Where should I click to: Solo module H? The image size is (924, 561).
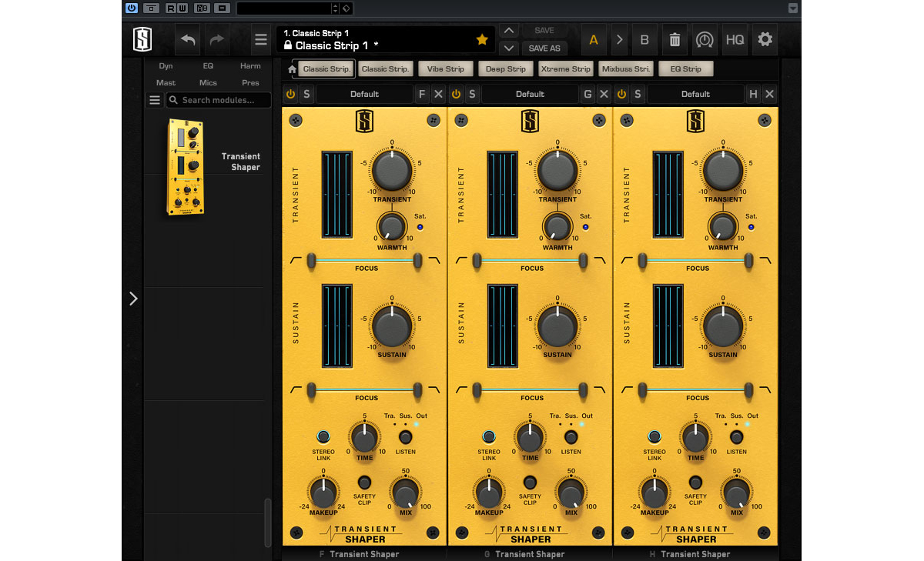click(x=638, y=94)
